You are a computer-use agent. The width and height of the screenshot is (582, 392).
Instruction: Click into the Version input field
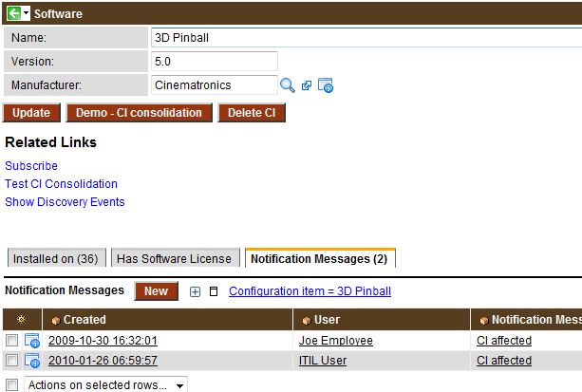coord(214,61)
